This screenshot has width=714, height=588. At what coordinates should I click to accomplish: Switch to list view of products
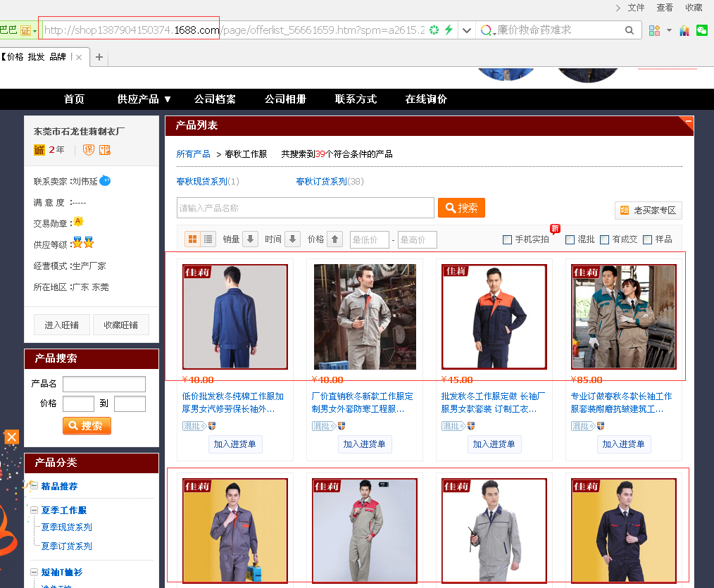pyautogui.click(x=208, y=239)
